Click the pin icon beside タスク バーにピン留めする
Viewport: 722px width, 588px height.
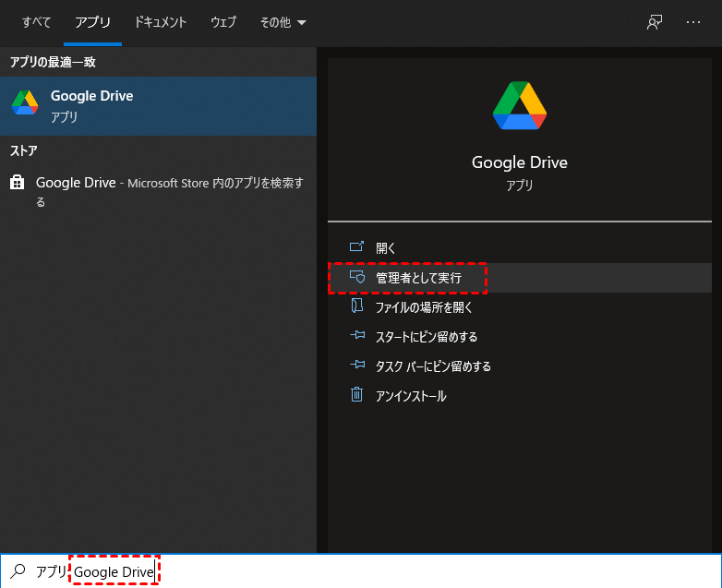tap(357, 365)
